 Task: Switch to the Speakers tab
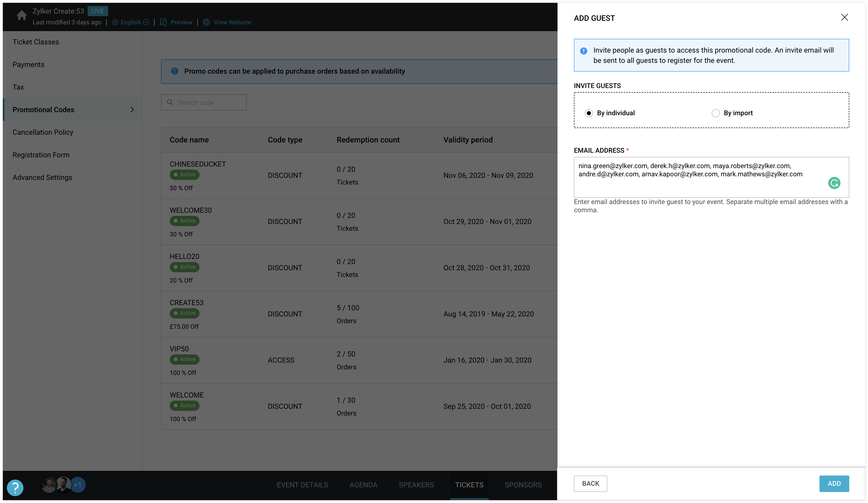coord(416,485)
